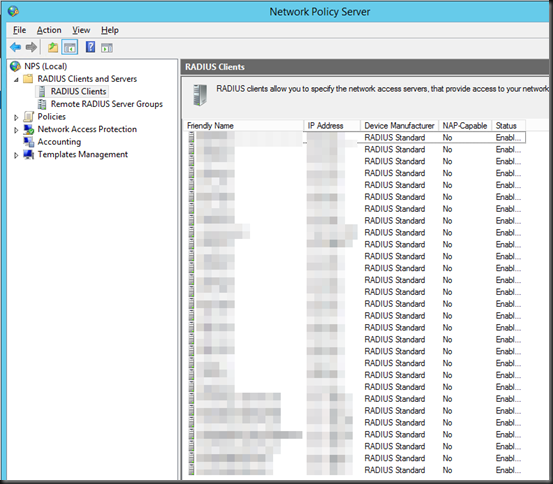
Task: Click the RADIUS clients description text
Action: pos(383,89)
